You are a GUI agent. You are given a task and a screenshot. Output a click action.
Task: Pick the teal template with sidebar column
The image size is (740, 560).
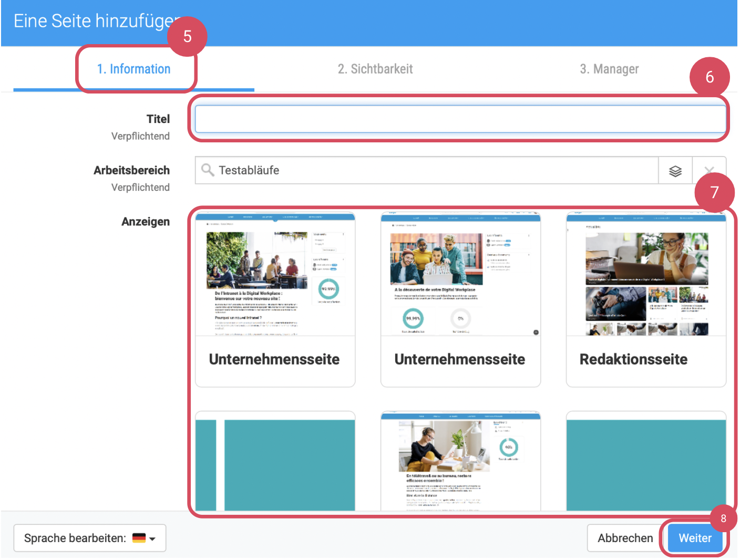(x=275, y=462)
